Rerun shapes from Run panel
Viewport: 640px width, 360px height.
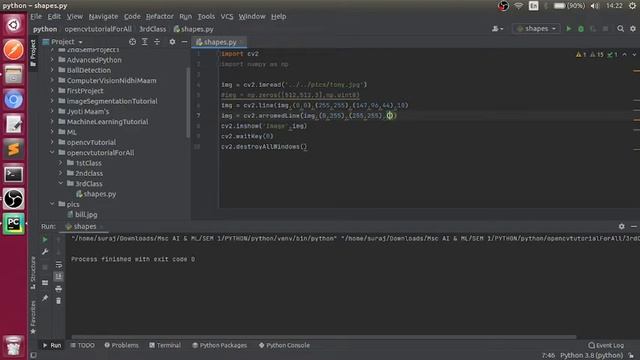45,240
